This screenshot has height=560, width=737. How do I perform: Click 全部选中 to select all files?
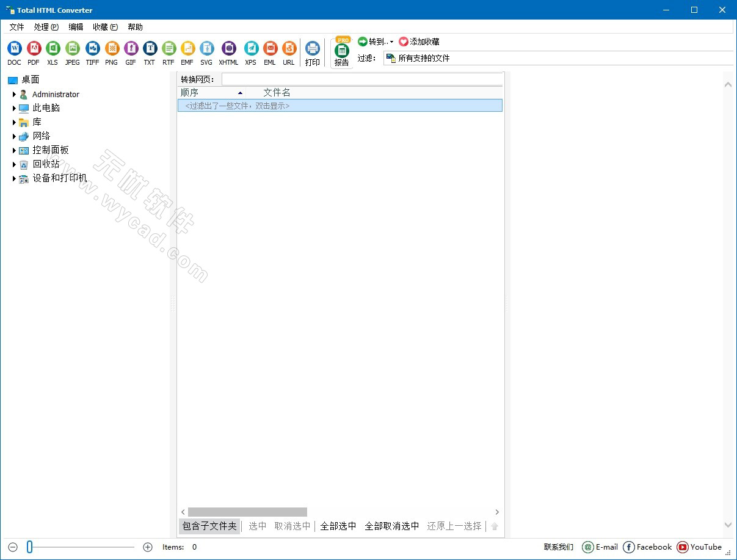pos(338,526)
